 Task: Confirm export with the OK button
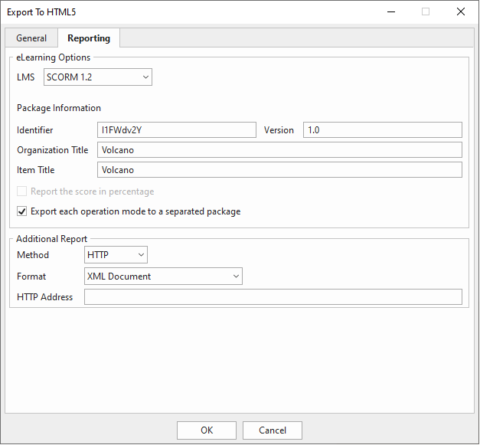pos(207,430)
